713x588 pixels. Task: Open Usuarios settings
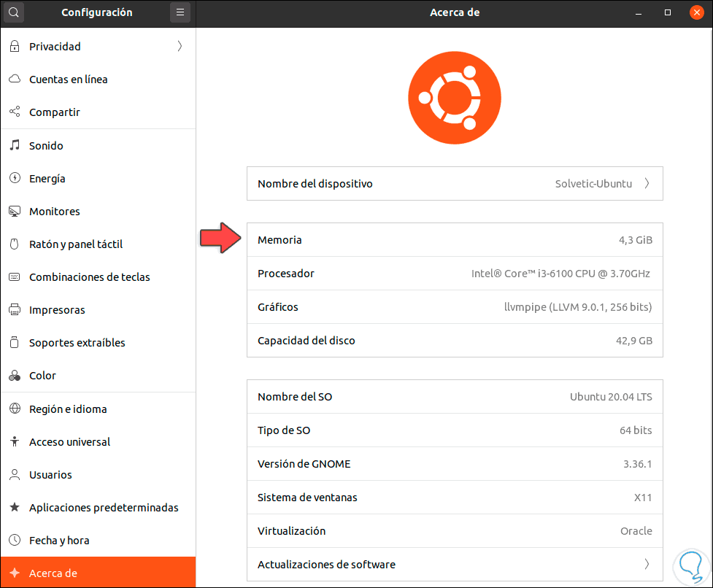click(99, 474)
